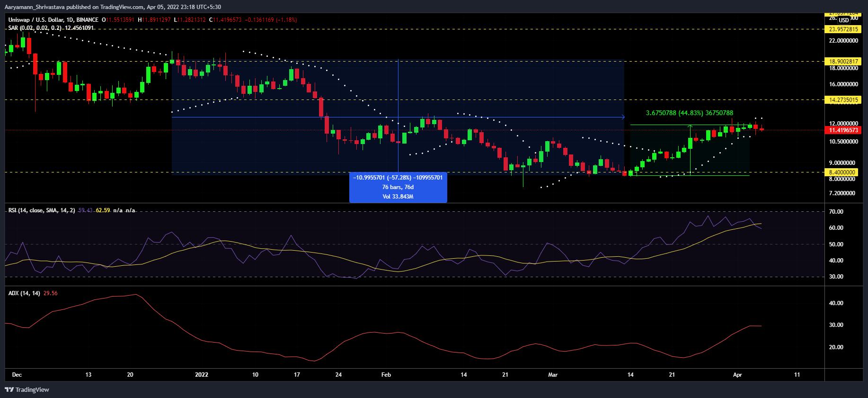This screenshot has height=398, width=868.
Task: Click the blue arrowhead ending the horizontal range line
Action: click(623, 117)
